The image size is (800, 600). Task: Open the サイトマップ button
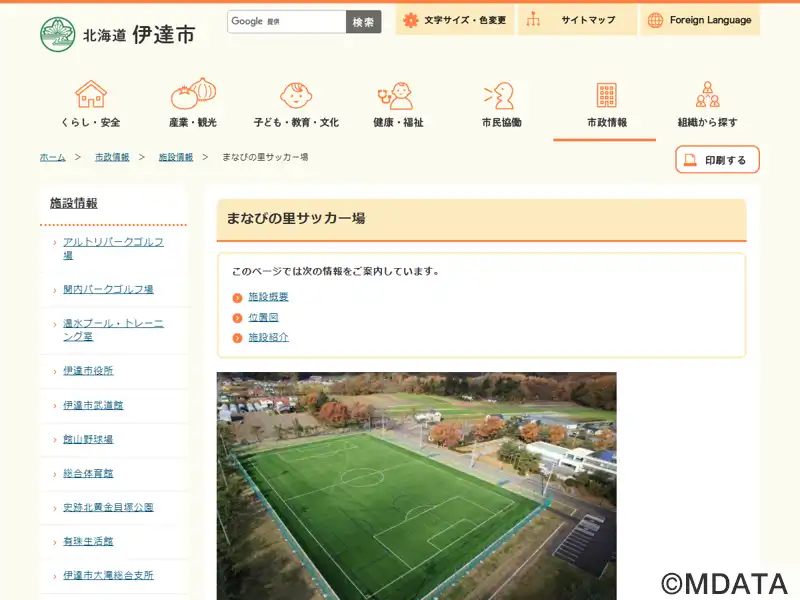577,20
